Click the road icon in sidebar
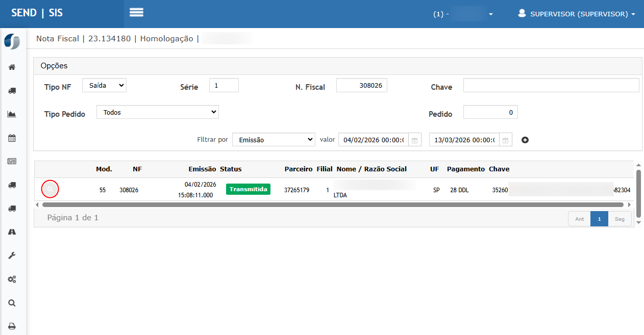644x335 pixels. click(x=12, y=232)
